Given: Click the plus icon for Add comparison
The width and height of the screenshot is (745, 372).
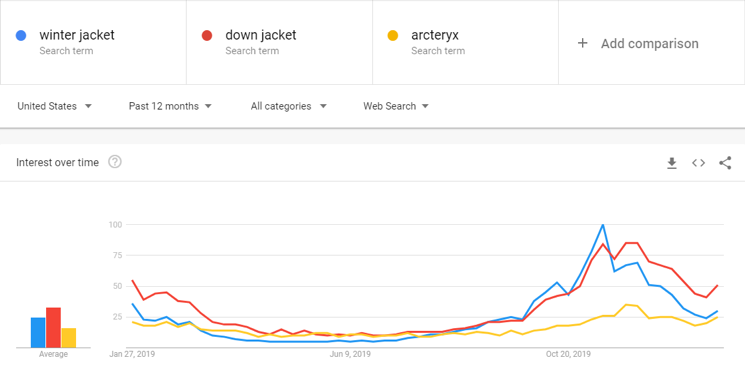Looking at the screenshot, I should pyautogui.click(x=583, y=43).
